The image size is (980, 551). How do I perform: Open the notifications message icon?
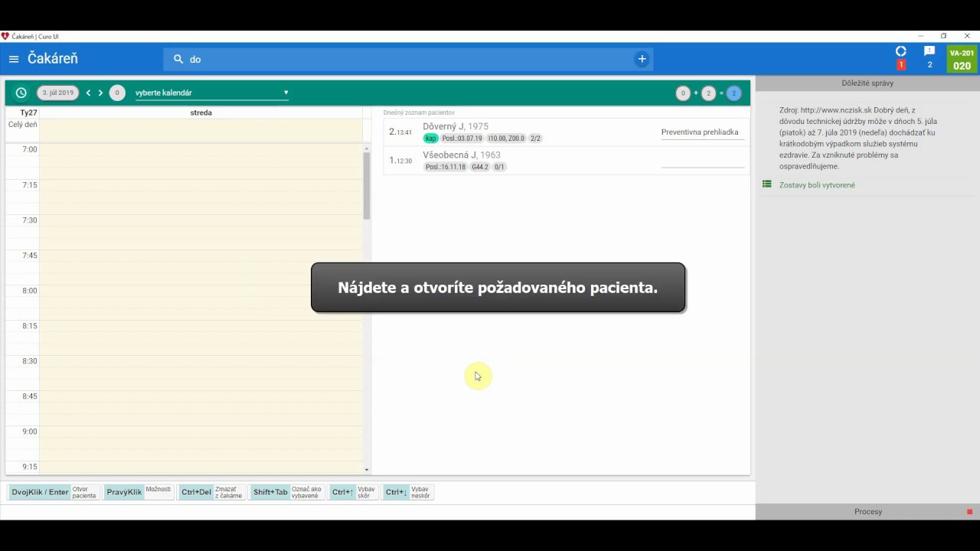[x=929, y=51]
